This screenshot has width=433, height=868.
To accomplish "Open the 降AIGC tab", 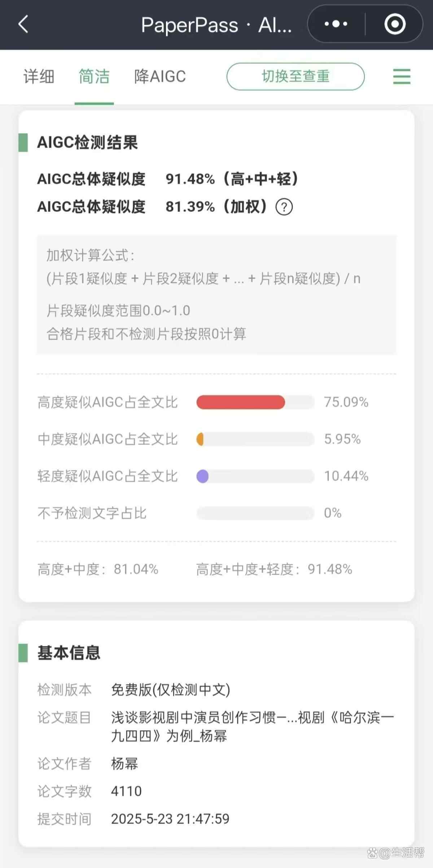I will pos(160,77).
